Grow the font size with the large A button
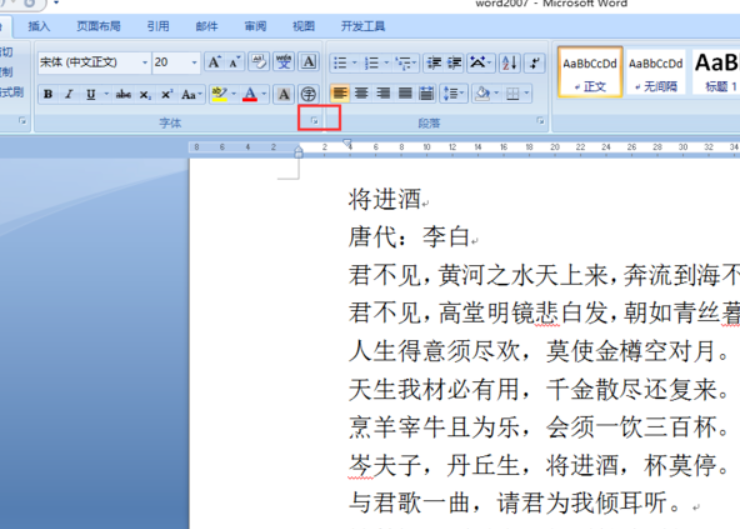 214,62
